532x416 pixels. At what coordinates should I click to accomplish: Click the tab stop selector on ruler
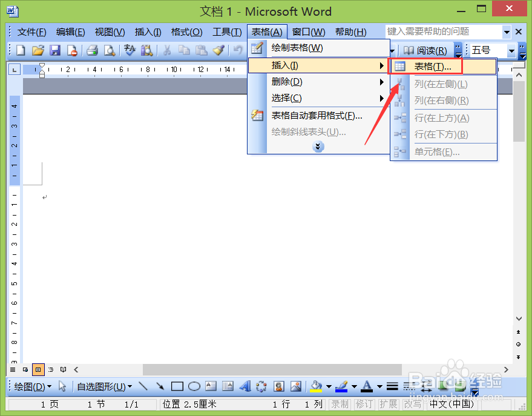click(x=15, y=70)
